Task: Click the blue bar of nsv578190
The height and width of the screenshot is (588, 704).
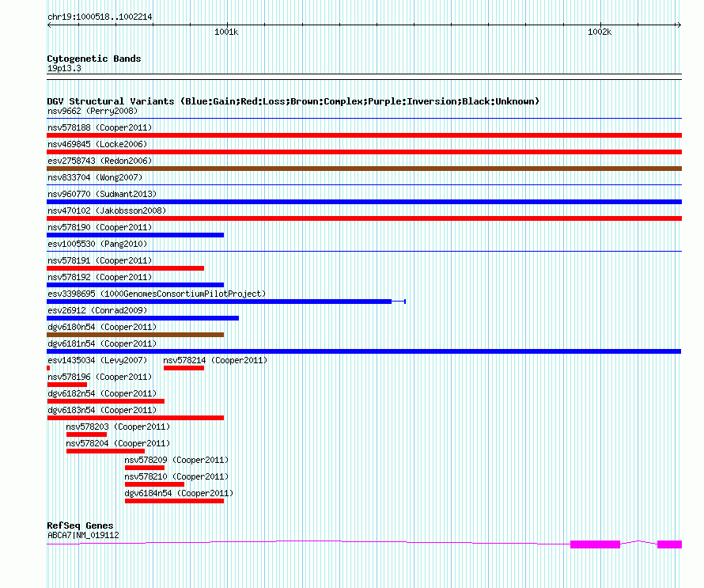Action: click(x=135, y=235)
